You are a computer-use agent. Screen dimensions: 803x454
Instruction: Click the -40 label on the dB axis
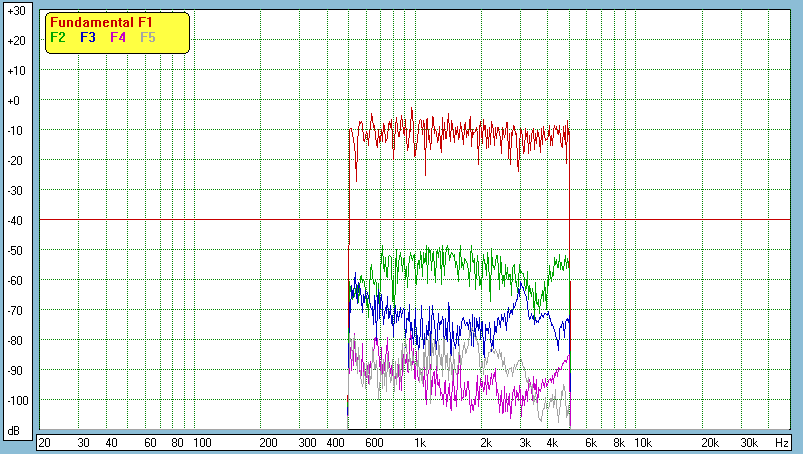click(x=15, y=220)
